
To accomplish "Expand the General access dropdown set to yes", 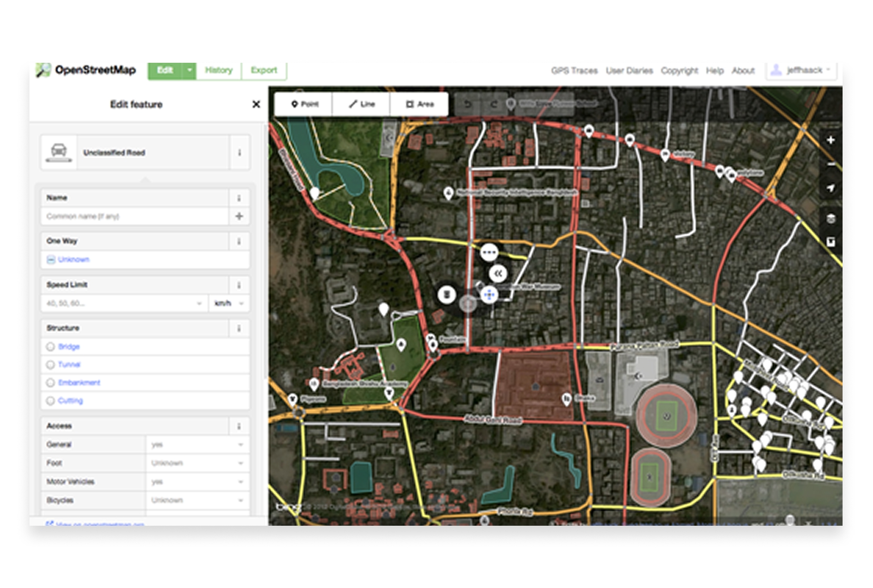I will point(196,444).
